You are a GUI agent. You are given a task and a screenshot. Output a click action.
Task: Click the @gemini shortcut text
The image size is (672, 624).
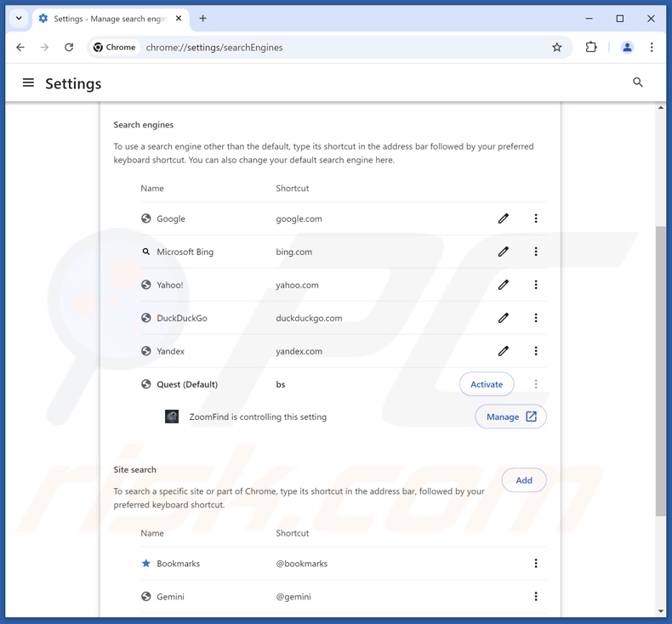(x=293, y=596)
